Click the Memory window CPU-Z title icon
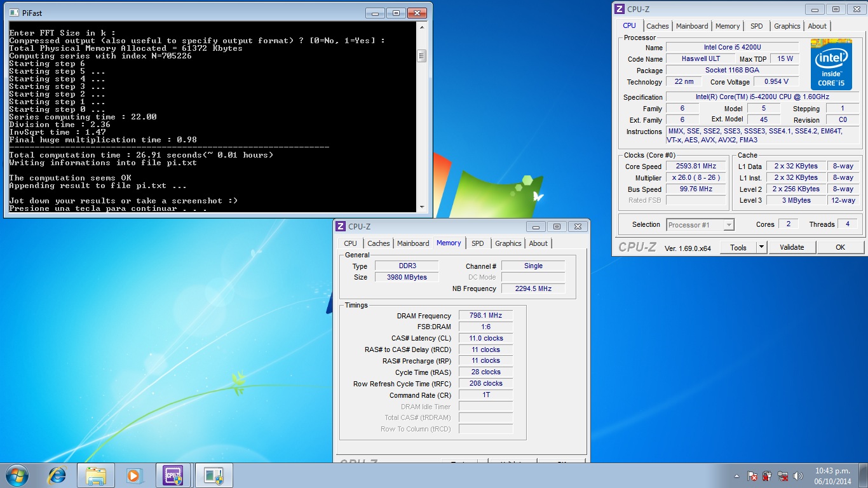Viewport: 868px width, 488px height. (x=341, y=226)
